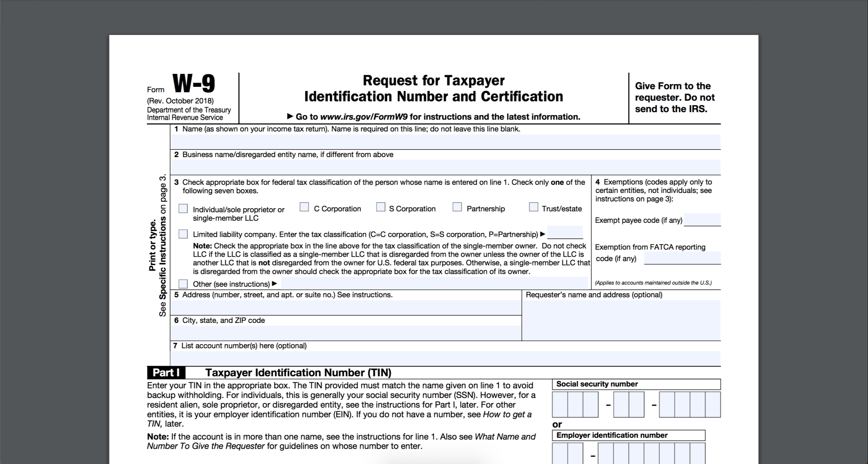This screenshot has height=464, width=868.
Task: Click the Other instructions expander arrow
Action: coord(276,284)
